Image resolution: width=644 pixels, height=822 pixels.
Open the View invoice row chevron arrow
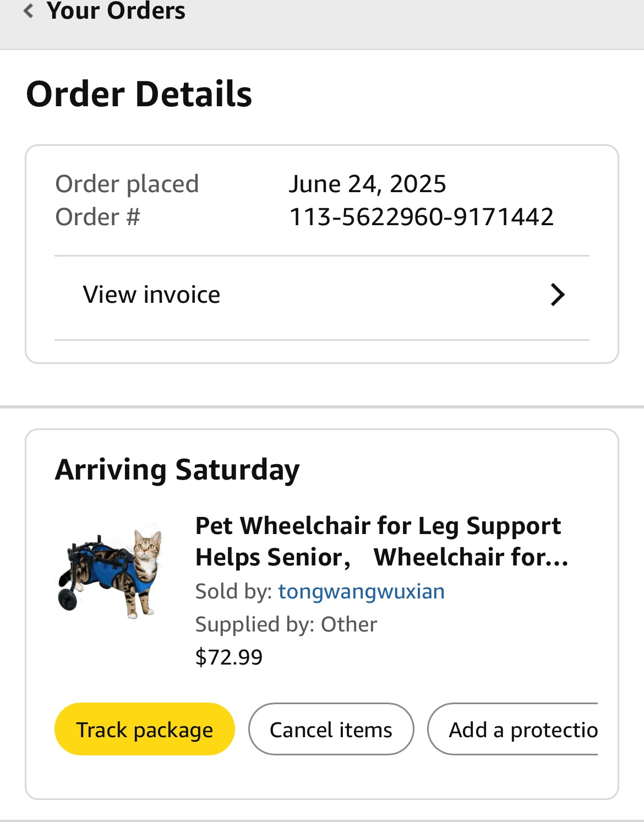(557, 295)
